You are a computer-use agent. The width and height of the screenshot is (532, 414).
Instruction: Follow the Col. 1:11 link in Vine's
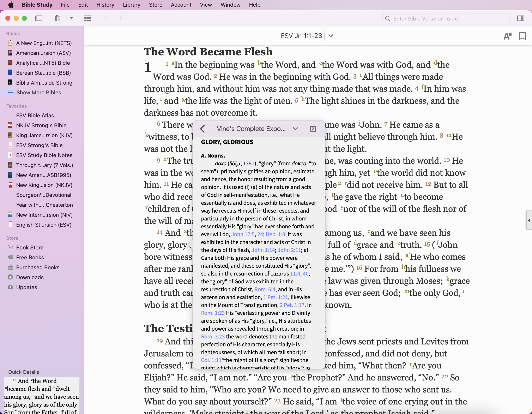pos(211,360)
